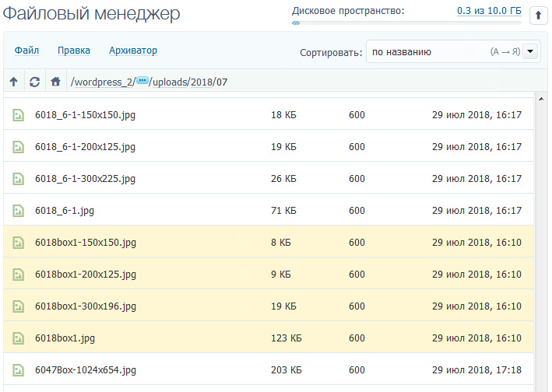Open the Файл menu
The image size is (552, 392).
[26, 51]
